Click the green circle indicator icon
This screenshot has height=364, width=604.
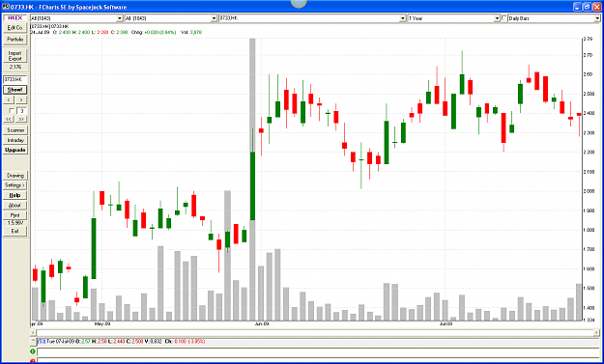[x=33, y=351]
